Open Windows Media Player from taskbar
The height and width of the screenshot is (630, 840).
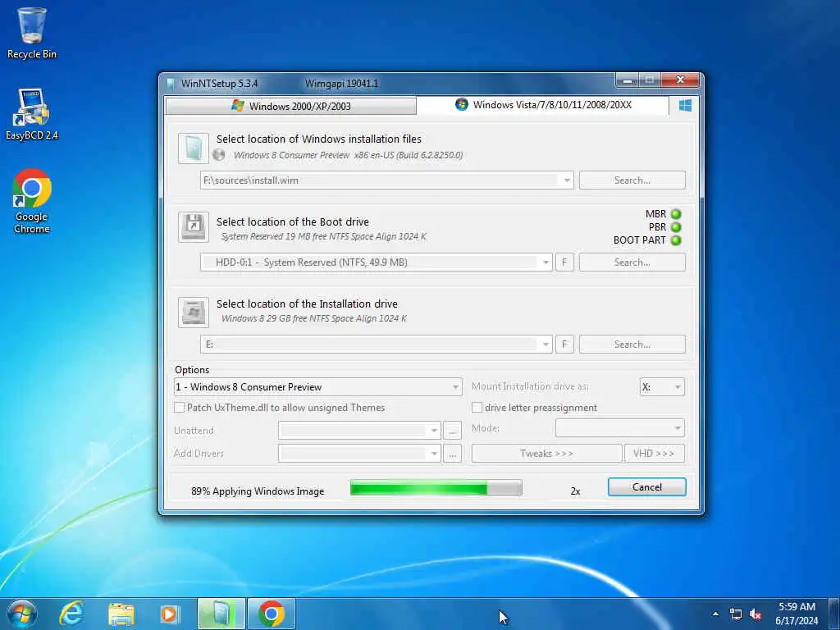click(x=171, y=614)
